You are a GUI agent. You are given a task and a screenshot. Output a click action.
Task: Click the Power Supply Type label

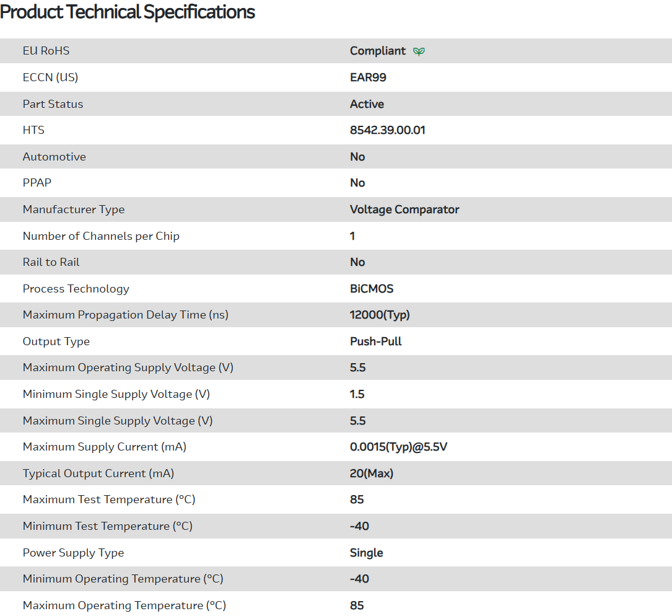coord(73,553)
